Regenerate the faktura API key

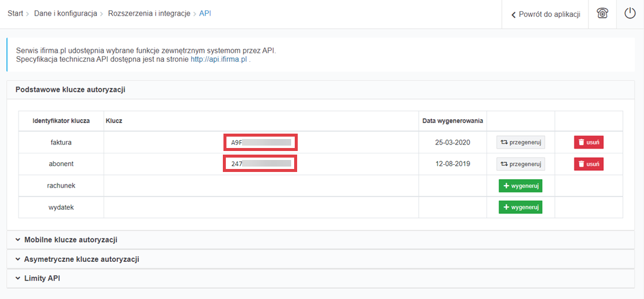pyautogui.click(x=520, y=143)
